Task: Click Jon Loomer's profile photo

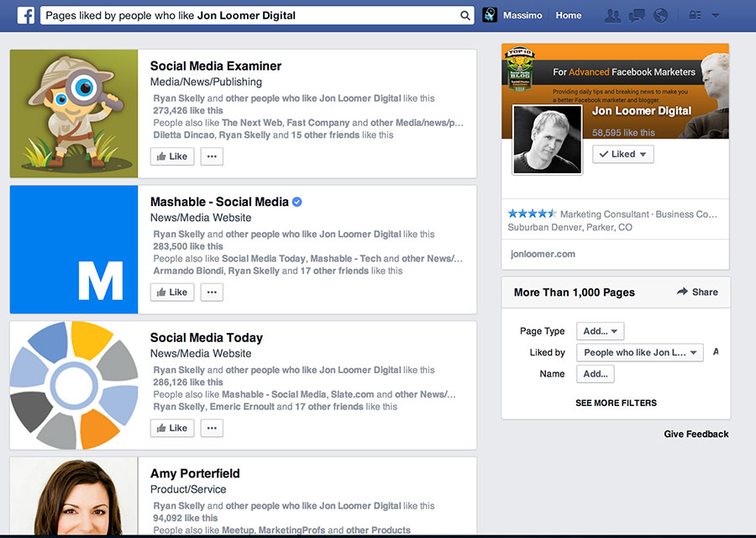Action: point(547,140)
